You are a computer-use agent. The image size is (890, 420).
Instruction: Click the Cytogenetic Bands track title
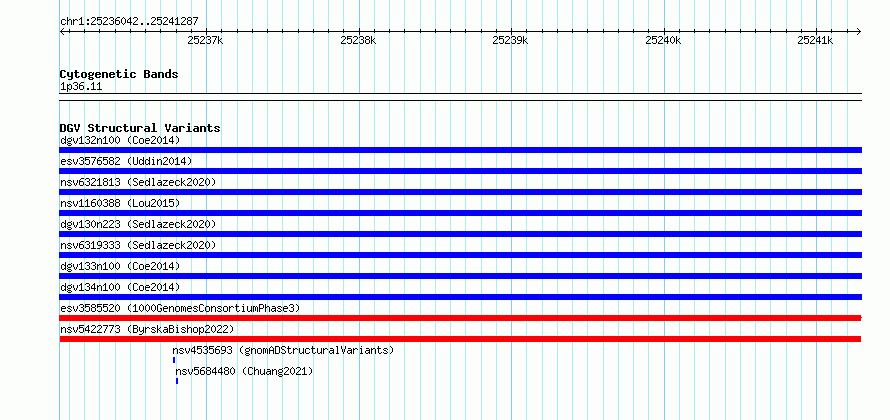click(119, 74)
